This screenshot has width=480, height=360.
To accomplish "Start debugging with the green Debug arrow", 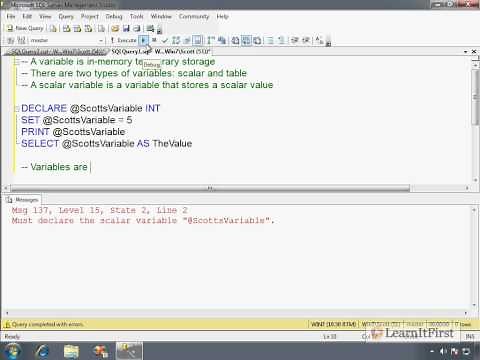I will point(144,40).
